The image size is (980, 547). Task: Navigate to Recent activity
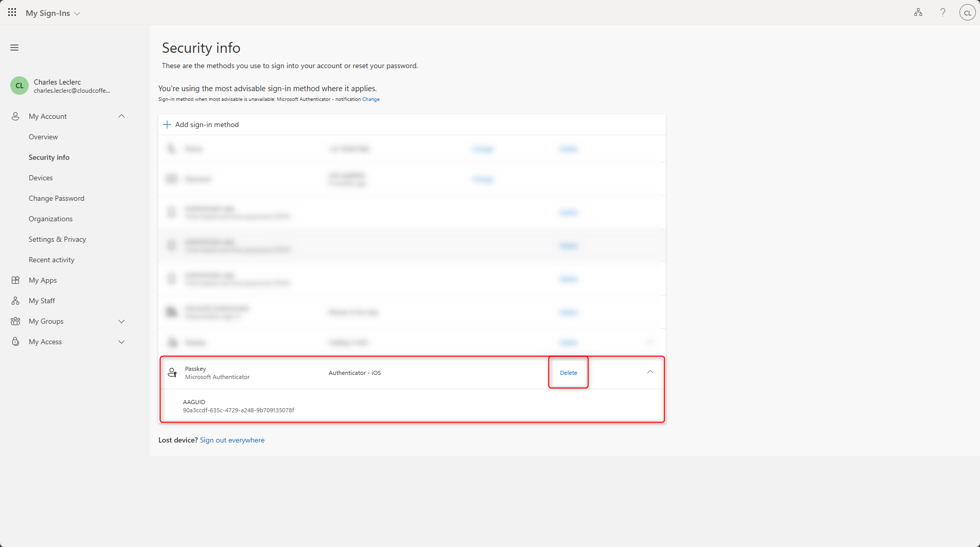point(51,260)
